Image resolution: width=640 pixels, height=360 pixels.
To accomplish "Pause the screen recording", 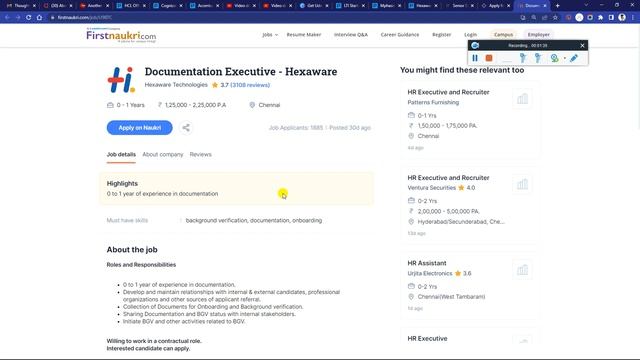I will click(x=475, y=58).
